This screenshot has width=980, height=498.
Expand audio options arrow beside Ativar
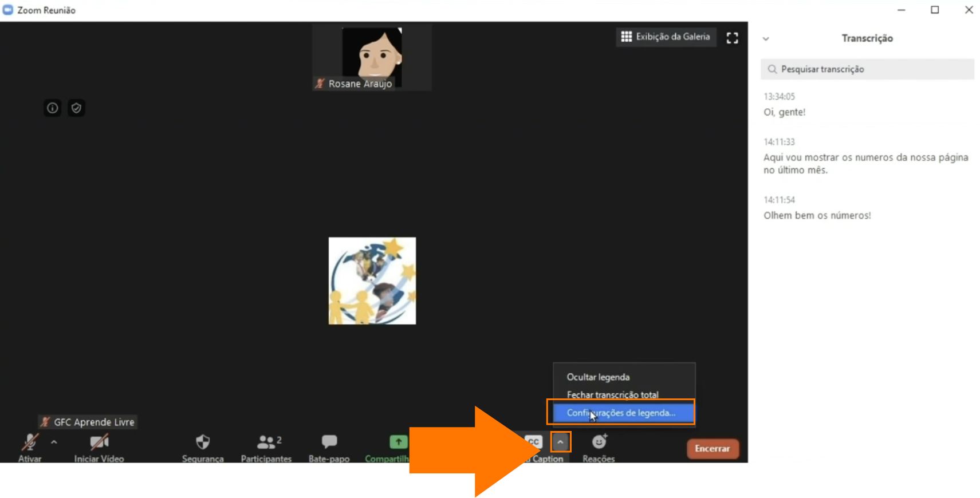pyautogui.click(x=54, y=442)
